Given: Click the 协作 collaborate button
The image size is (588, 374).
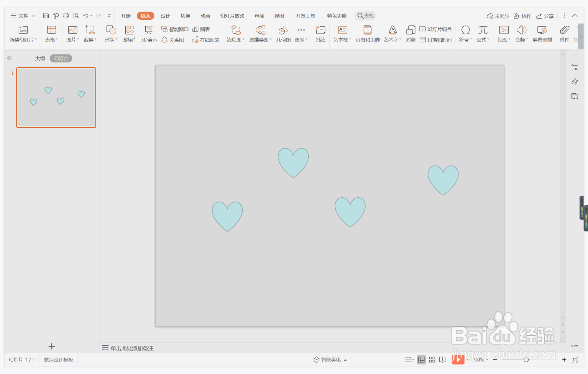Looking at the screenshot, I should (523, 16).
